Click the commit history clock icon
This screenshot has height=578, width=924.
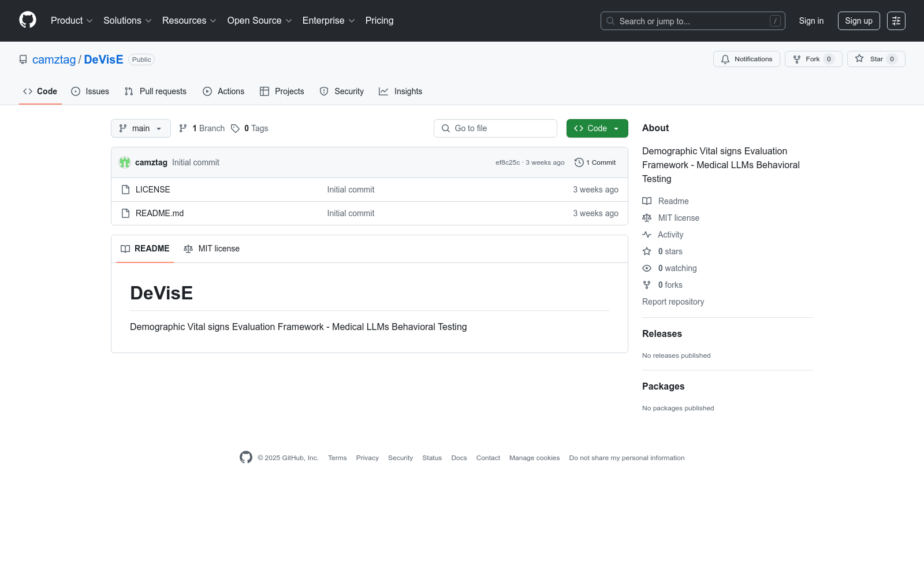click(x=579, y=162)
